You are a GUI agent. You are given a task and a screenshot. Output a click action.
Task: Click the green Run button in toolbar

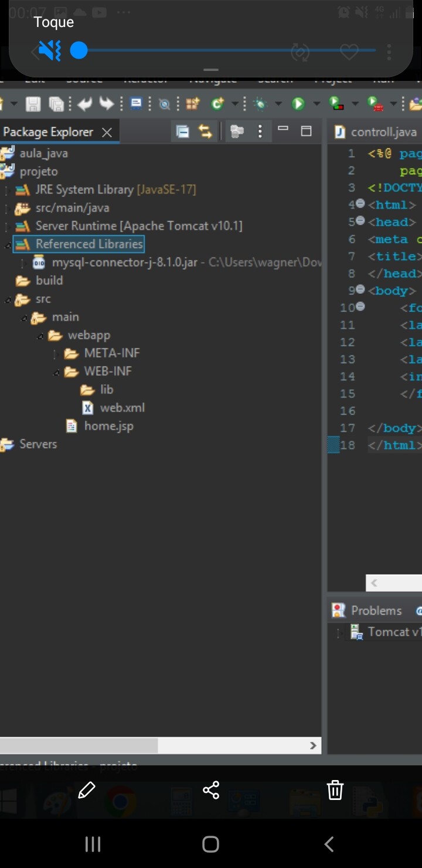coord(298,104)
